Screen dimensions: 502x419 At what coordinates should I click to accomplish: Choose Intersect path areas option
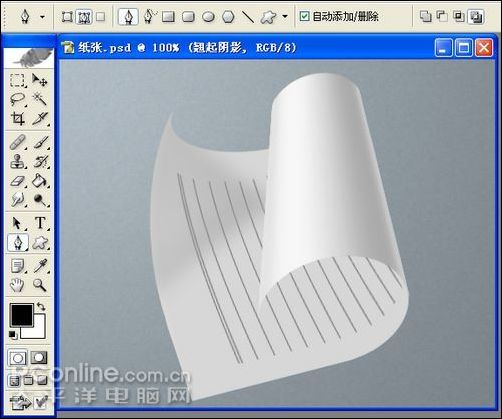459,16
